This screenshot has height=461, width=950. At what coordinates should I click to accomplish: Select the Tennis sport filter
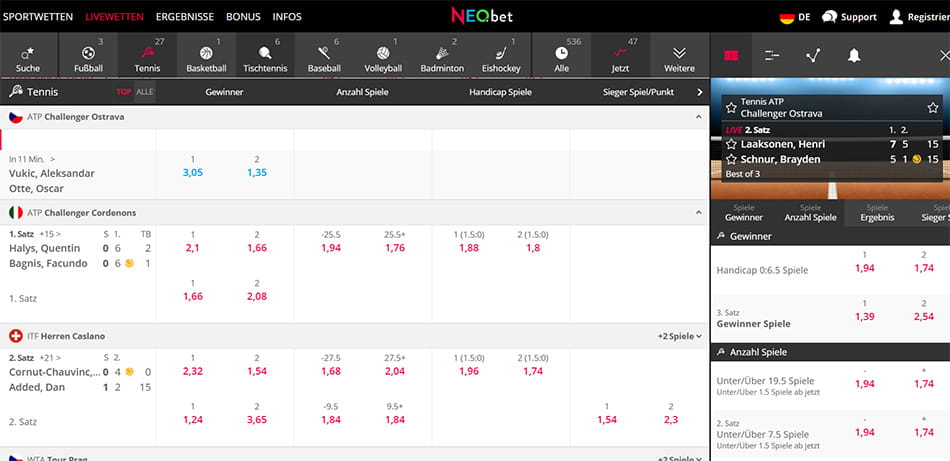pyautogui.click(x=147, y=55)
